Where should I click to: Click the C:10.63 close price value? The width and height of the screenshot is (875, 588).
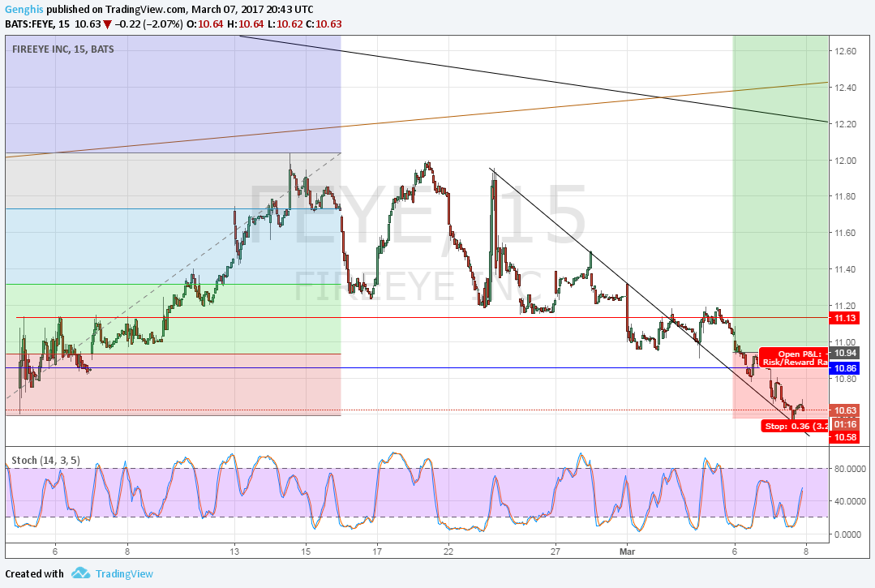[324, 24]
